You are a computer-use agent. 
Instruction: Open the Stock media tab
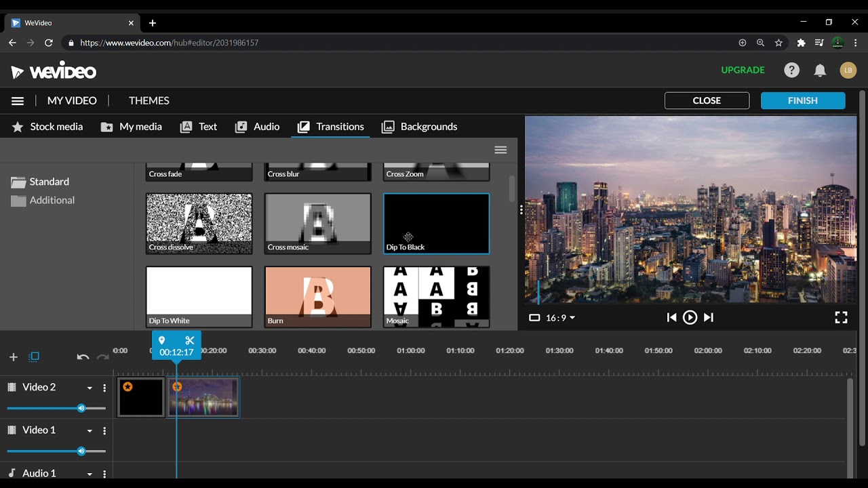(47, 127)
